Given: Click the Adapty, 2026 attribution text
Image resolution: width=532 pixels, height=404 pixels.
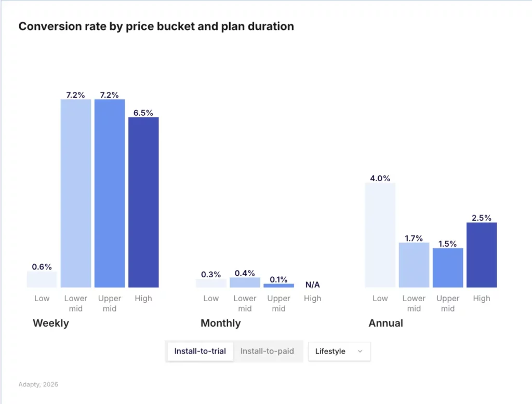Looking at the screenshot, I should tap(38, 384).
